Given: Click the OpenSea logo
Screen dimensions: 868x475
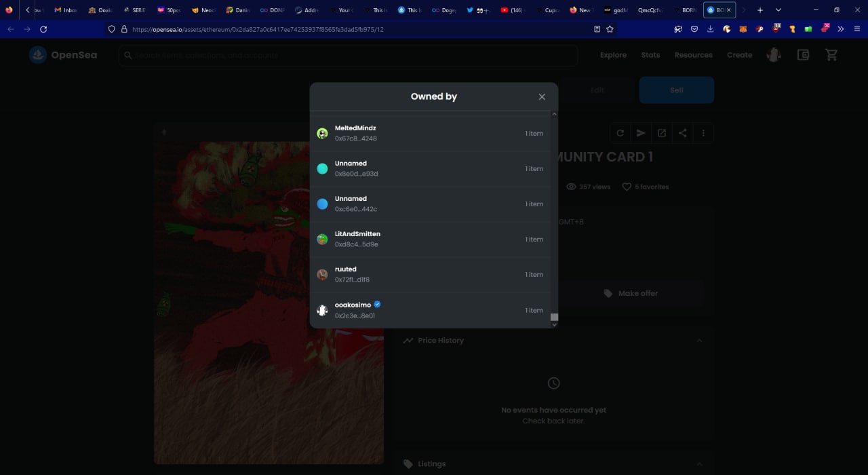Looking at the screenshot, I should pyautogui.click(x=63, y=55).
